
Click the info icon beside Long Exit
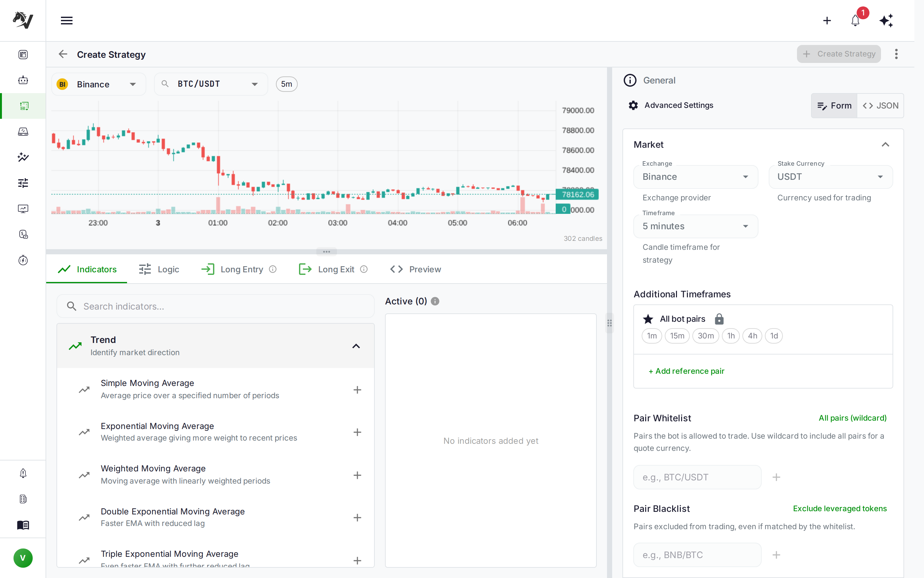click(364, 269)
